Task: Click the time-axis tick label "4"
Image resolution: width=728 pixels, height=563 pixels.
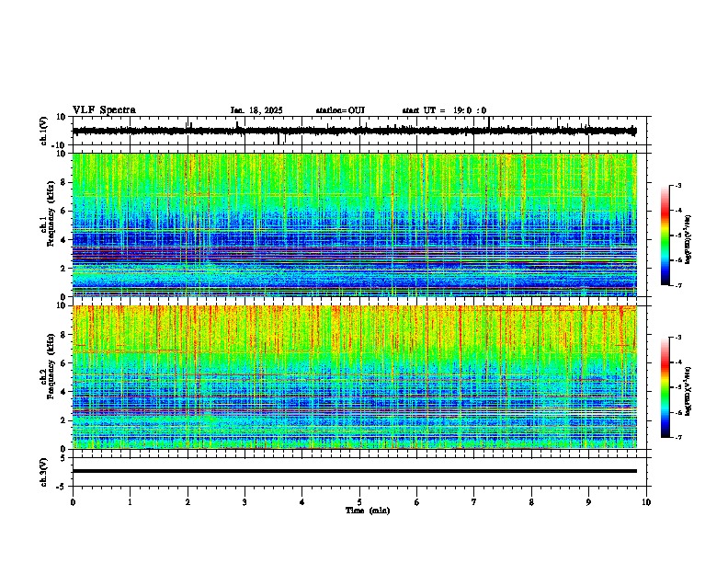Action: point(302,502)
